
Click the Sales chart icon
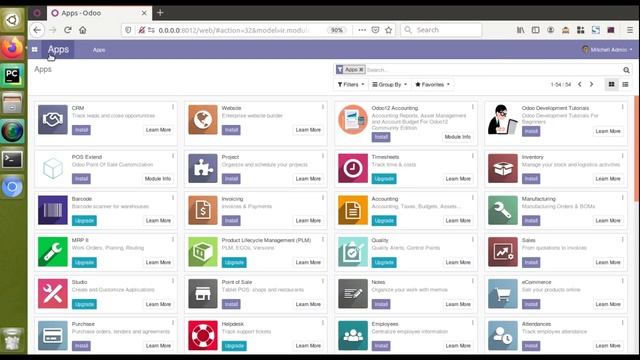[x=502, y=252]
